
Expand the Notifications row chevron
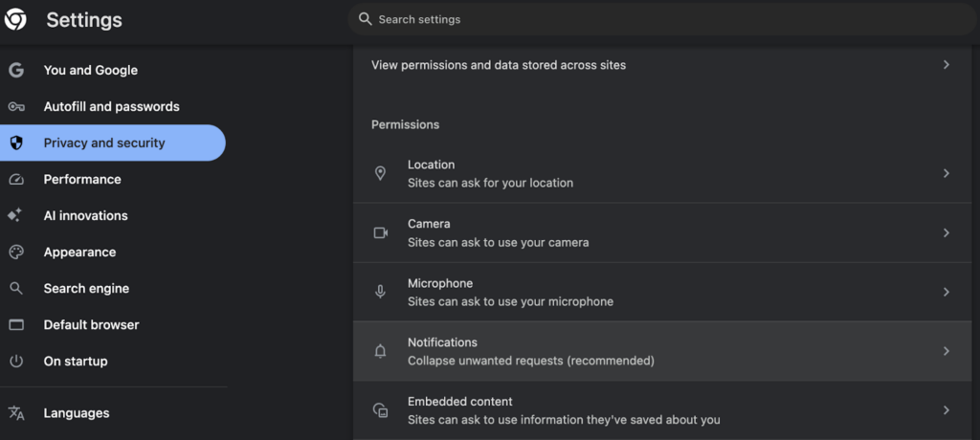[947, 351]
